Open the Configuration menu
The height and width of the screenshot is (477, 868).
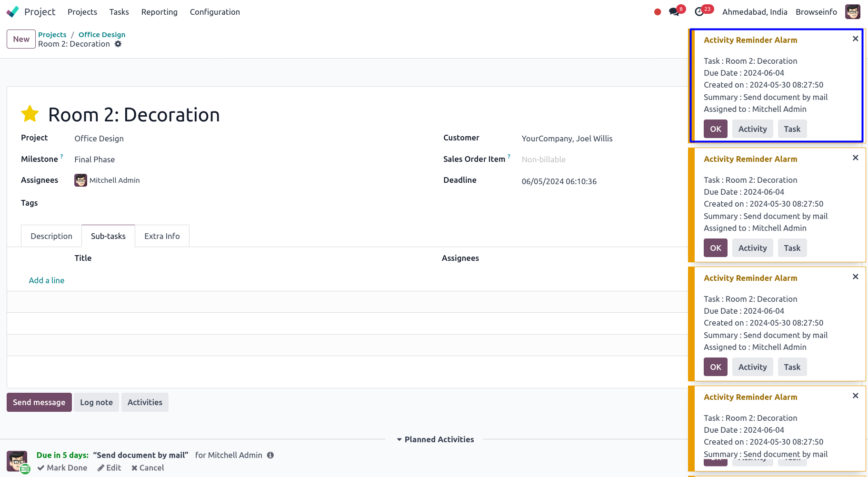pos(215,12)
